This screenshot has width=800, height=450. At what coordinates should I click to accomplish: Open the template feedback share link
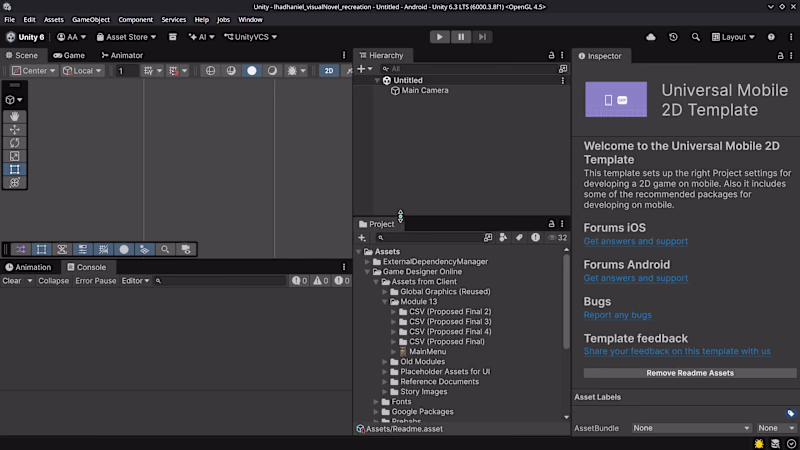(x=677, y=351)
